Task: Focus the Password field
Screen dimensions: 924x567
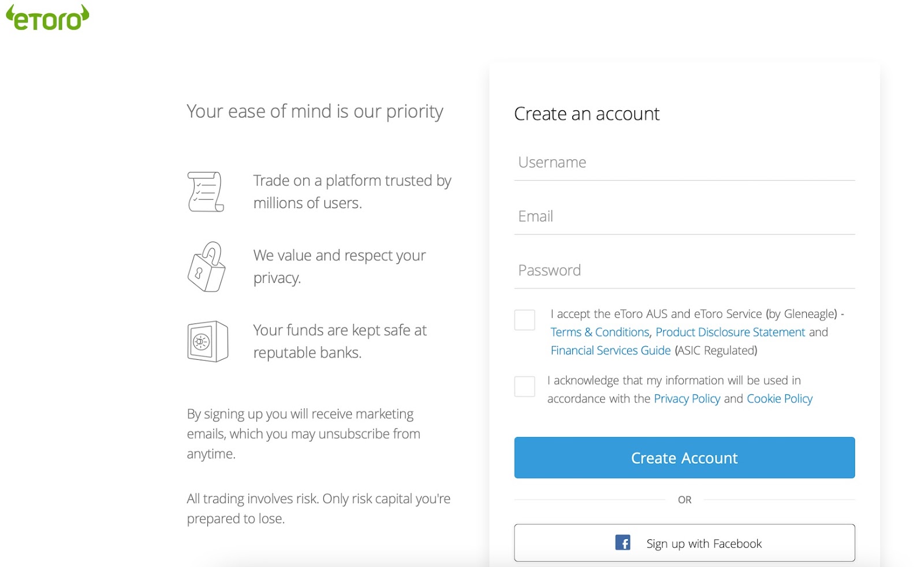Action: (x=684, y=270)
